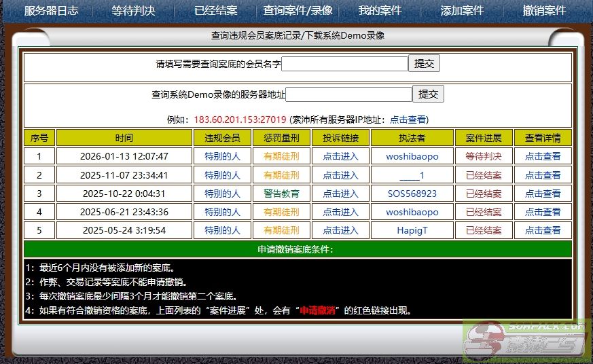Open enforcer woshibaopo link in row 1
The width and height of the screenshot is (593, 364).
pos(412,156)
